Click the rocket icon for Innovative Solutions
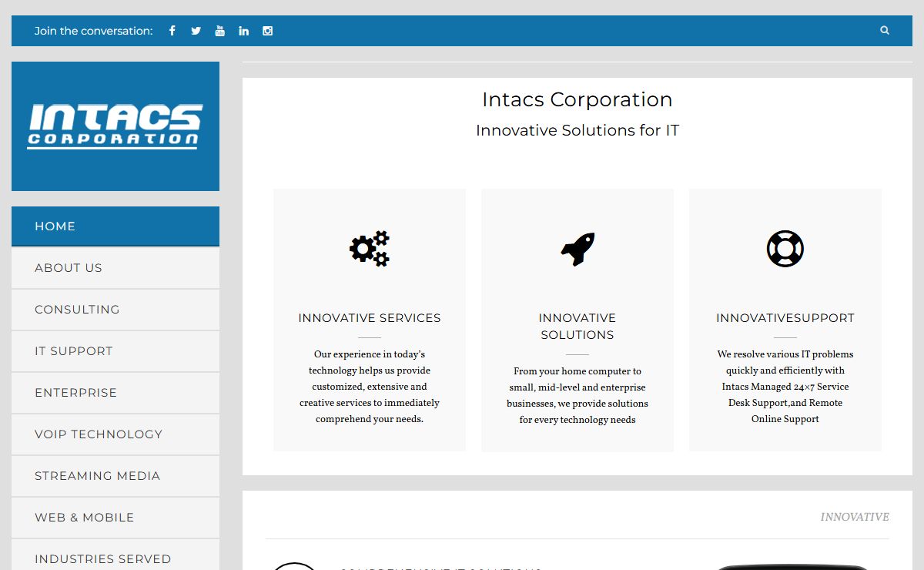Viewport: 924px width, 570px height. tap(577, 249)
